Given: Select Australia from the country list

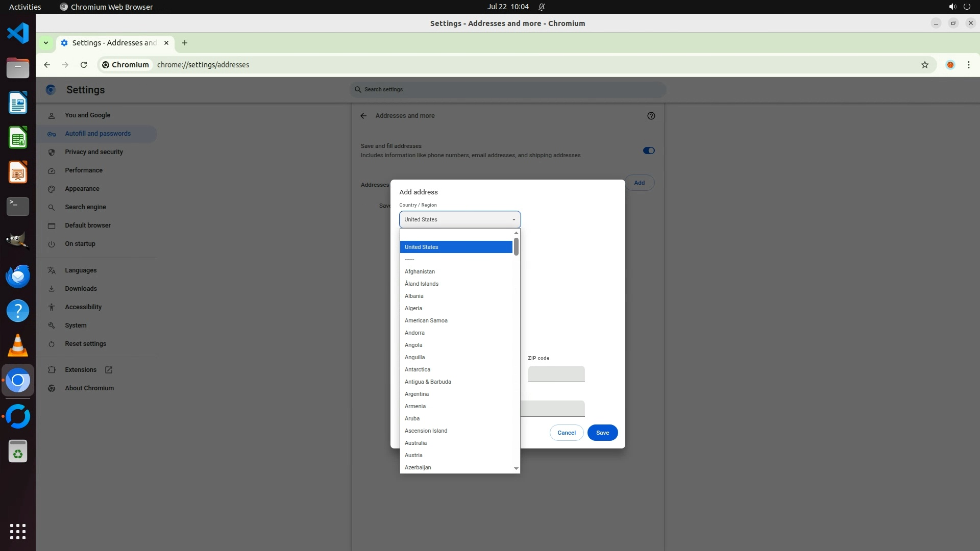Looking at the screenshot, I should pos(415,443).
